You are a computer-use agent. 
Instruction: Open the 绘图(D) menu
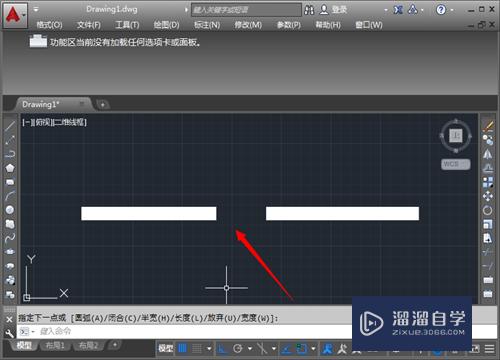pyautogui.click(x=166, y=25)
